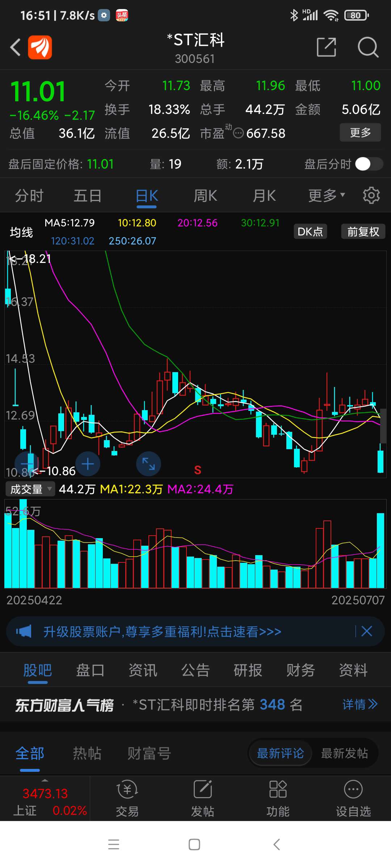Open 更多 chart period dropdown
The width and height of the screenshot is (391, 868).
[x=327, y=196]
